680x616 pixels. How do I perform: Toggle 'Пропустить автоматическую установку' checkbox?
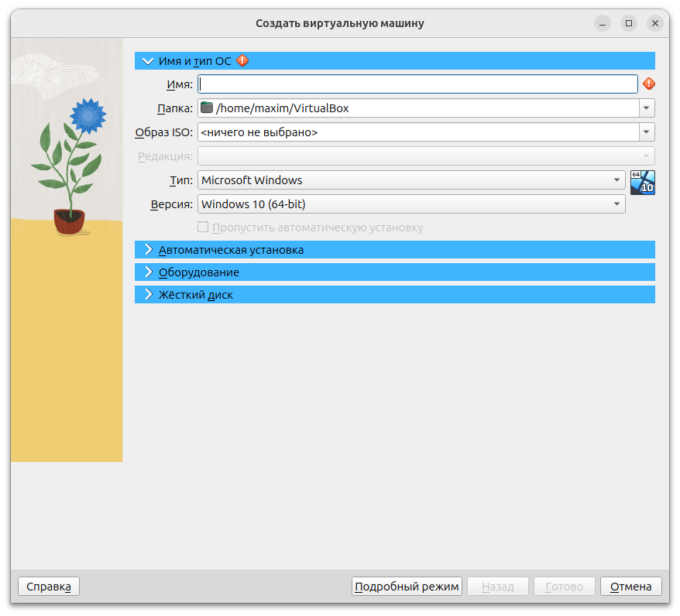pyautogui.click(x=203, y=227)
